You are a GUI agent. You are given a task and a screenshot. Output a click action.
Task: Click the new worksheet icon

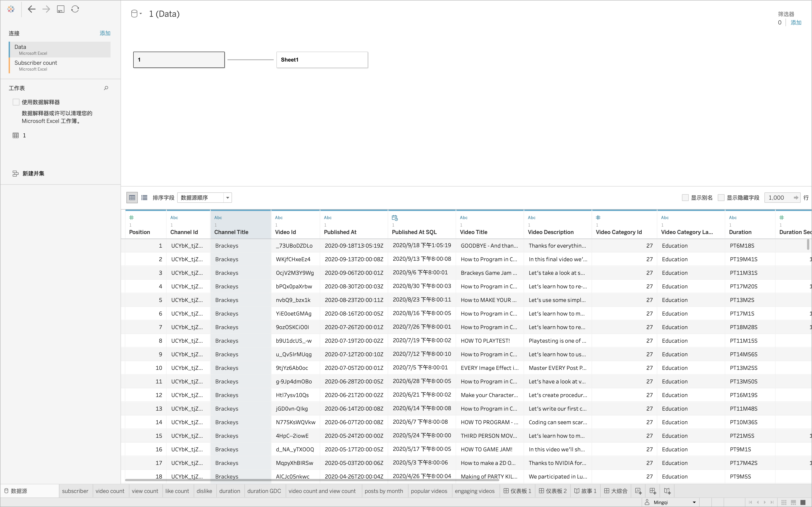[638, 491]
